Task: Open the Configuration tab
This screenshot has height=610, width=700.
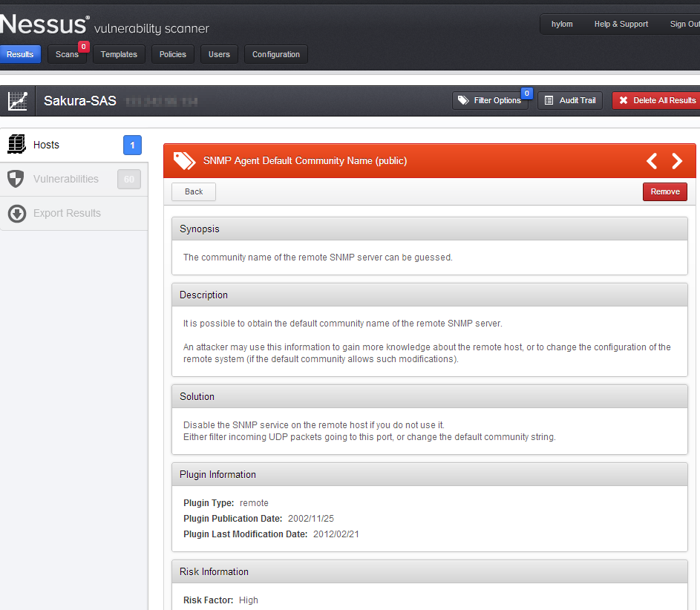Action: click(275, 54)
